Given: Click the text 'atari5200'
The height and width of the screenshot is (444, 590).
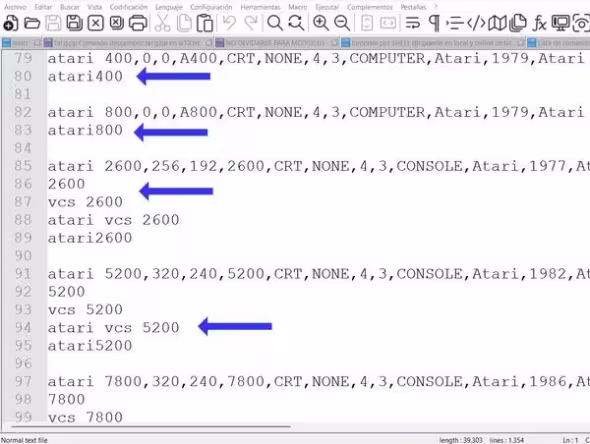Looking at the screenshot, I should pyautogui.click(x=90, y=346).
